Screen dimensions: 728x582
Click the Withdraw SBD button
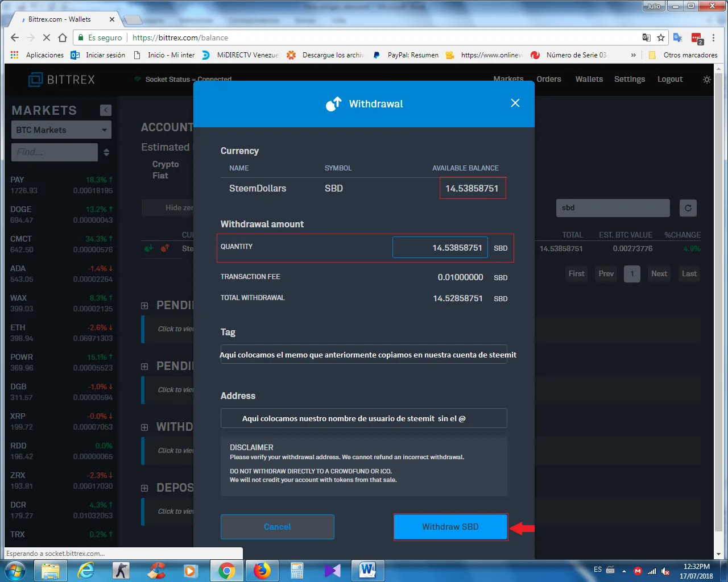pyautogui.click(x=450, y=527)
